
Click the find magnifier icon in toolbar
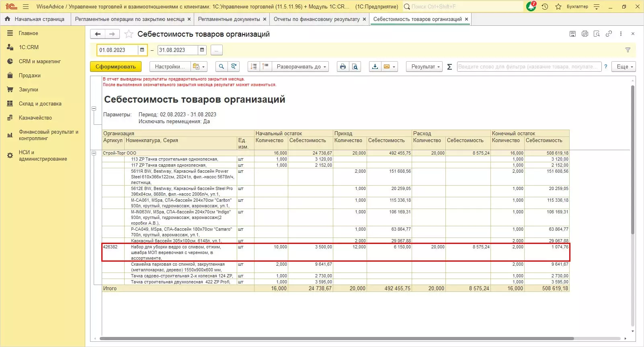pyautogui.click(x=222, y=67)
